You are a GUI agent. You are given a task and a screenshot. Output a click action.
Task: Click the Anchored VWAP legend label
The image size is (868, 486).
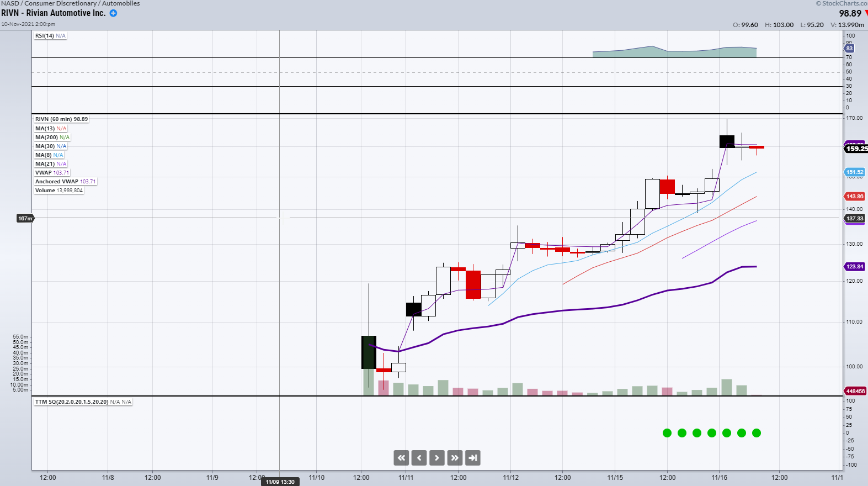(x=66, y=182)
